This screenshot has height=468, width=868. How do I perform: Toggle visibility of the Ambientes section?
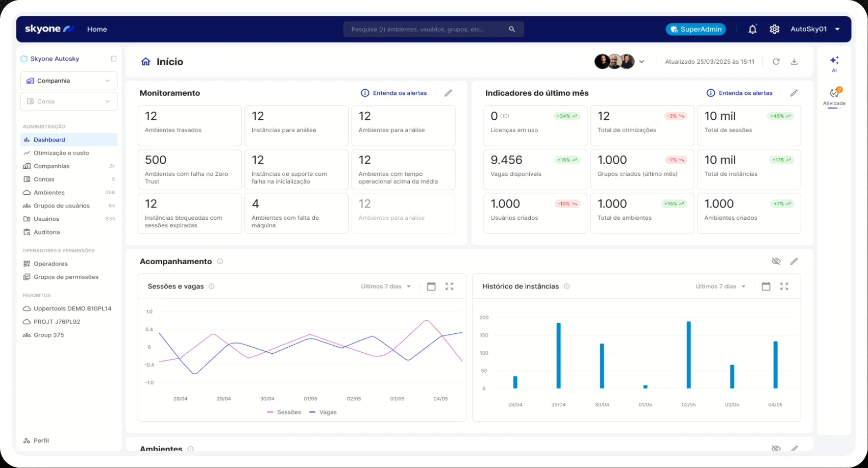776,448
